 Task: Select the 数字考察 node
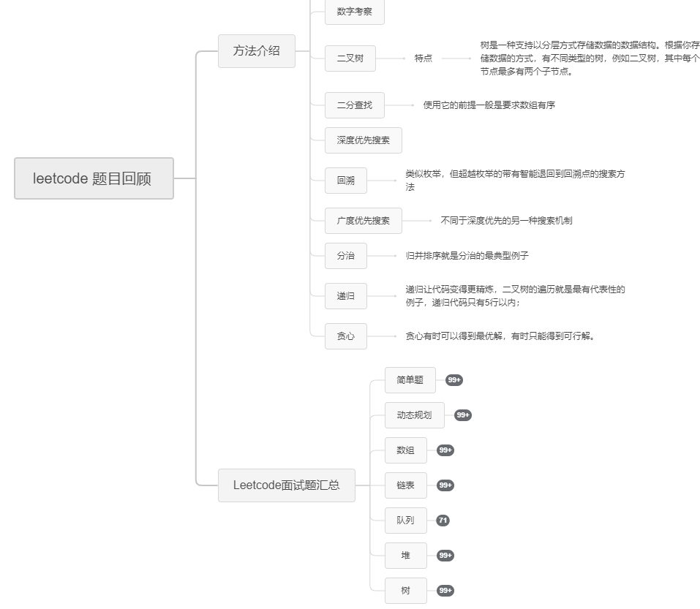coord(355,12)
